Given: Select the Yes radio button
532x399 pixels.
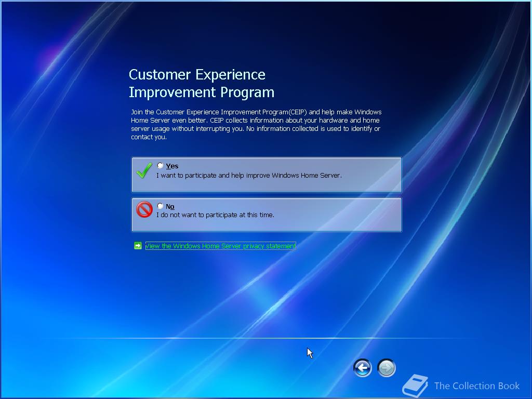Looking at the screenshot, I should point(160,166).
